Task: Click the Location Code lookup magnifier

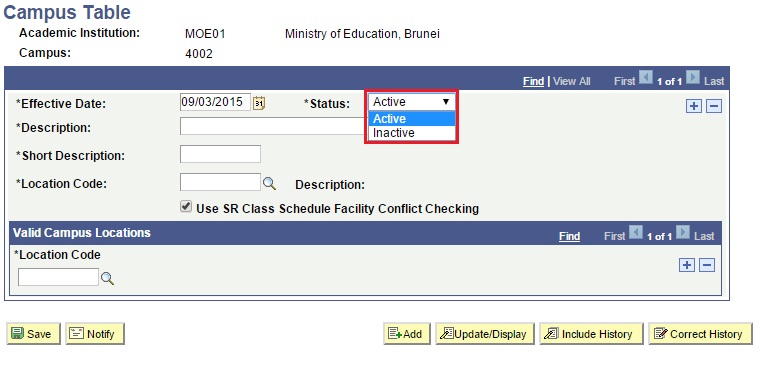Action: (269, 184)
